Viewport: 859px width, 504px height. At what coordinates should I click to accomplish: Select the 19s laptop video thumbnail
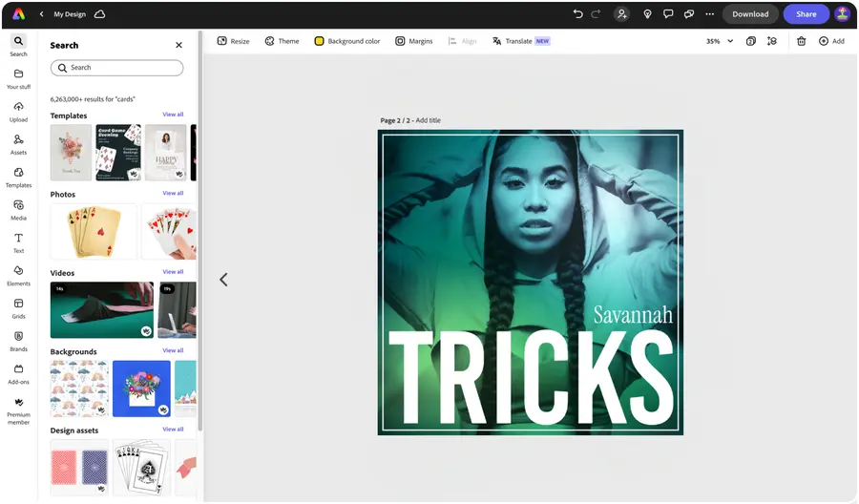tap(177, 310)
